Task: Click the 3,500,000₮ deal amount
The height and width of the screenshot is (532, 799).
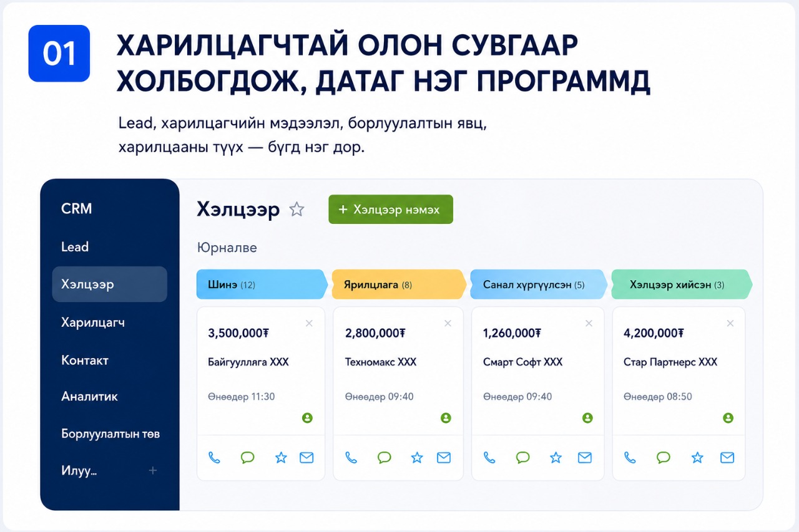Action: pyautogui.click(x=238, y=333)
